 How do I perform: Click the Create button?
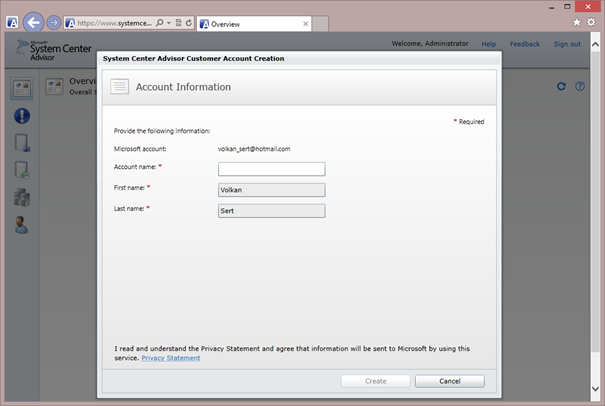coord(375,381)
